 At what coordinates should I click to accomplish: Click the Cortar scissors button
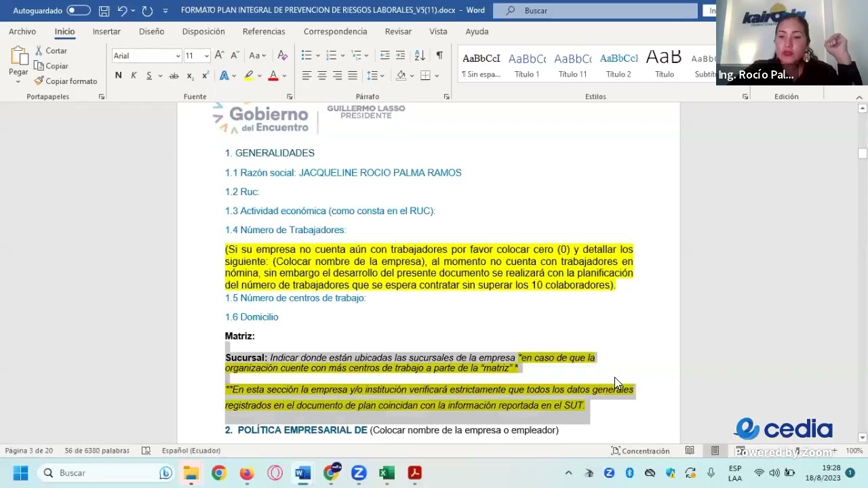[x=51, y=51]
